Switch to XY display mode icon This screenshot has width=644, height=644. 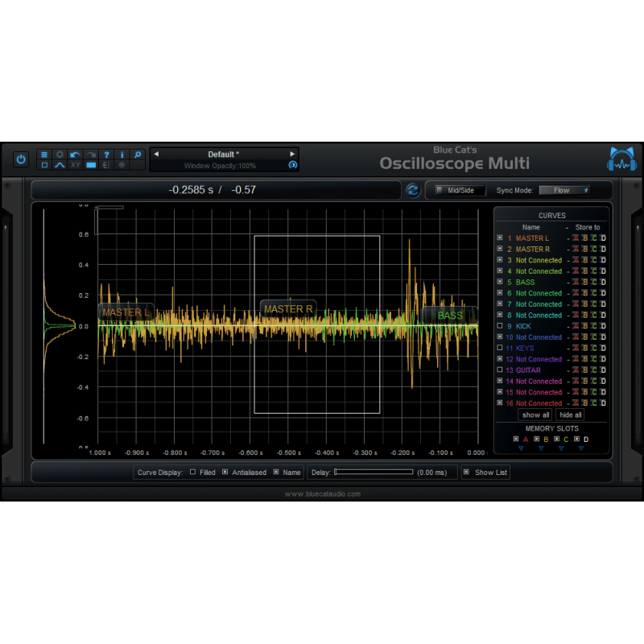[75, 165]
